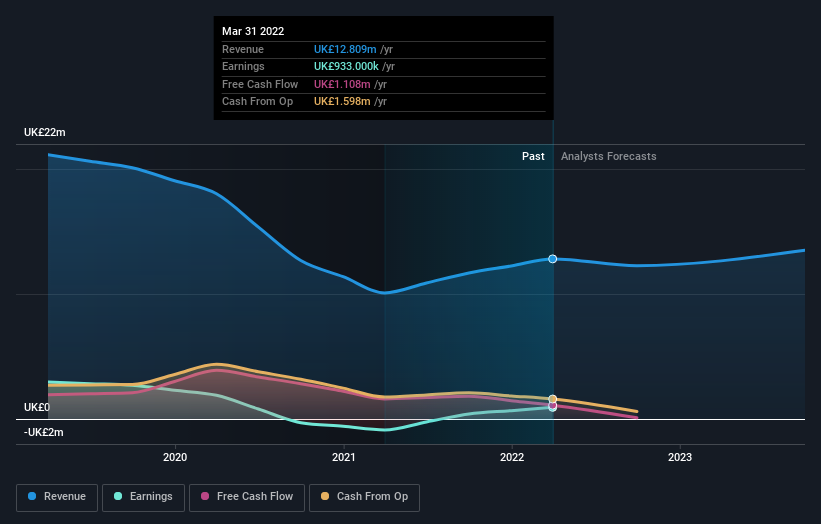Click the Earnings row label in tooltip
The height and width of the screenshot is (524, 821).
[x=243, y=66]
